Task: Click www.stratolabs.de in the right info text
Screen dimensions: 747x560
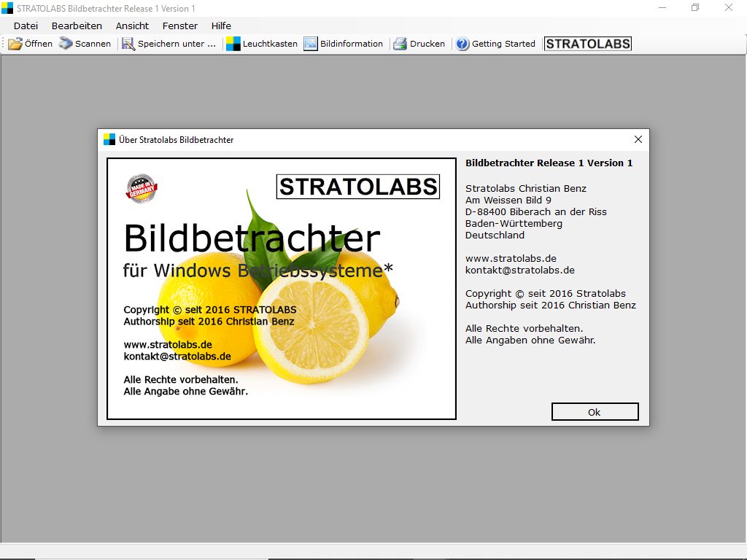Action: coord(511,259)
